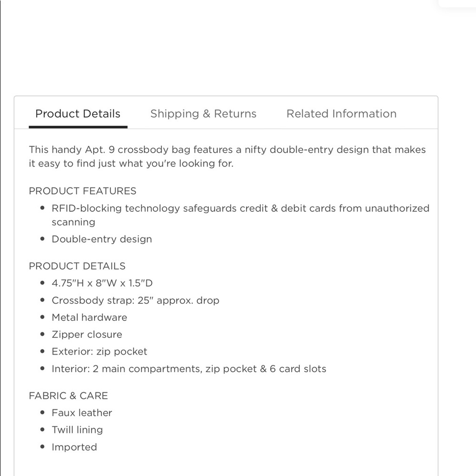Select the 4.75"H x 8"W dimensions text

(x=102, y=283)
